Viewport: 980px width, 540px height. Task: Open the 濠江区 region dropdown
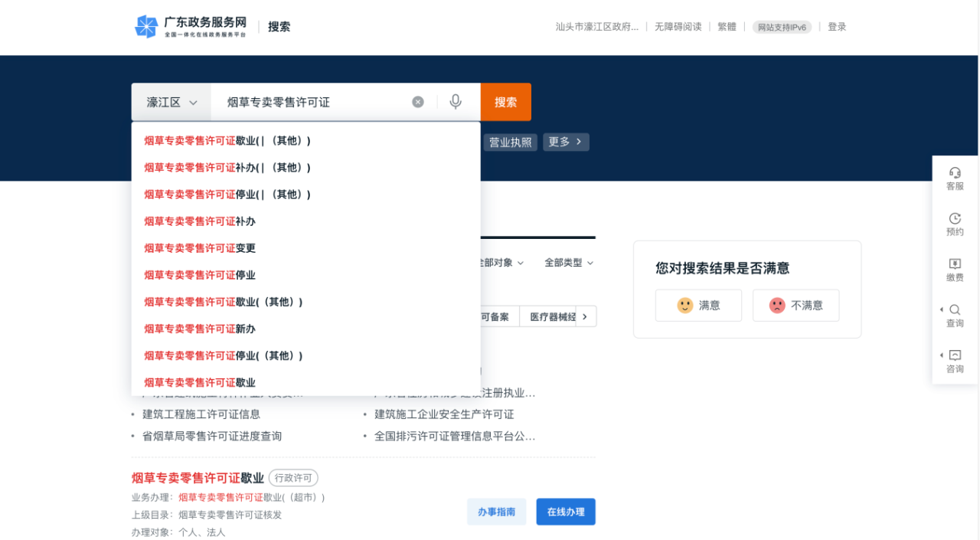170,101
